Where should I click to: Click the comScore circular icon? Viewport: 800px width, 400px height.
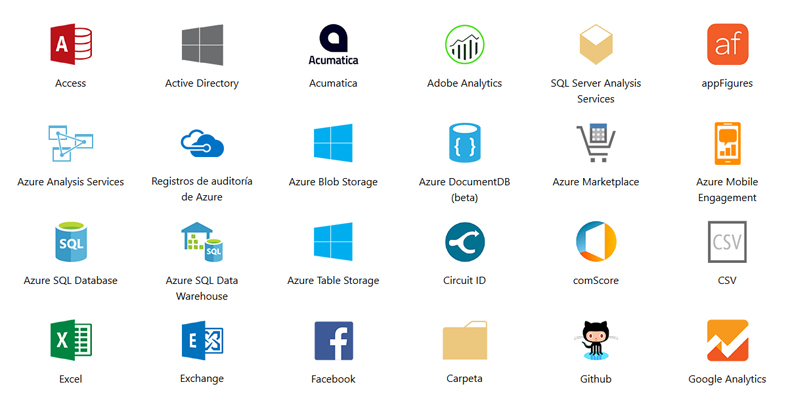pyautogui.click(x=596, y=241)
